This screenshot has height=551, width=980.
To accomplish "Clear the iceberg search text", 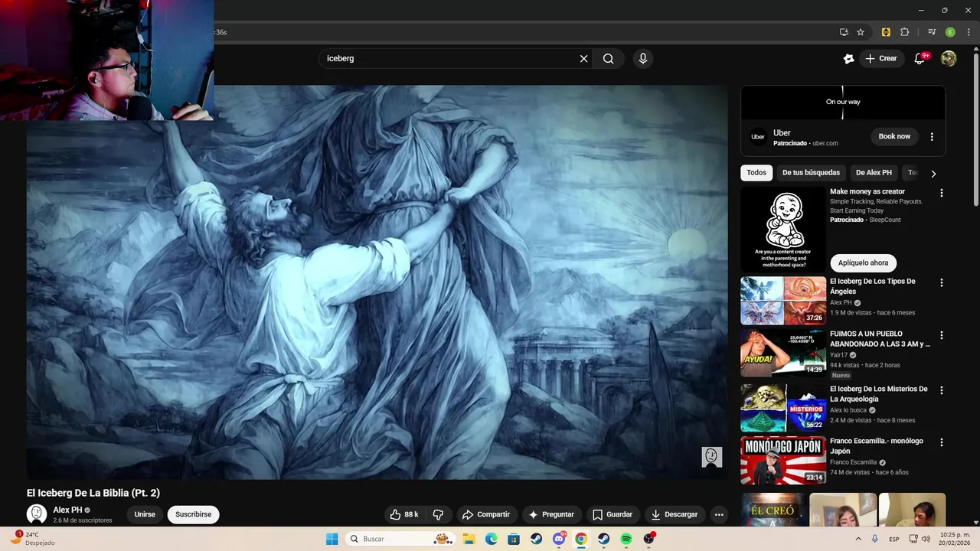I will [583, 58].
